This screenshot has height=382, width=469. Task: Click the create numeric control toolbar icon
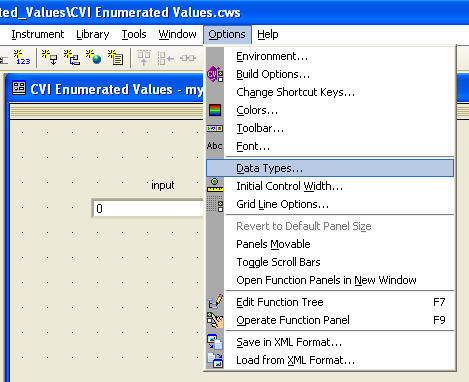[22, 57]
